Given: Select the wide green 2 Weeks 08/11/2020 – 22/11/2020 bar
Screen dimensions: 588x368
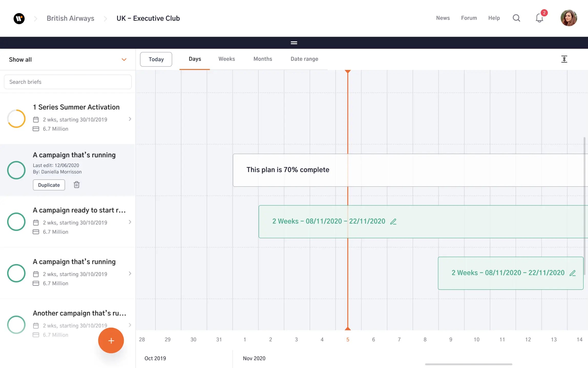Looking at the screenshot, I should [x=423, y=222].
